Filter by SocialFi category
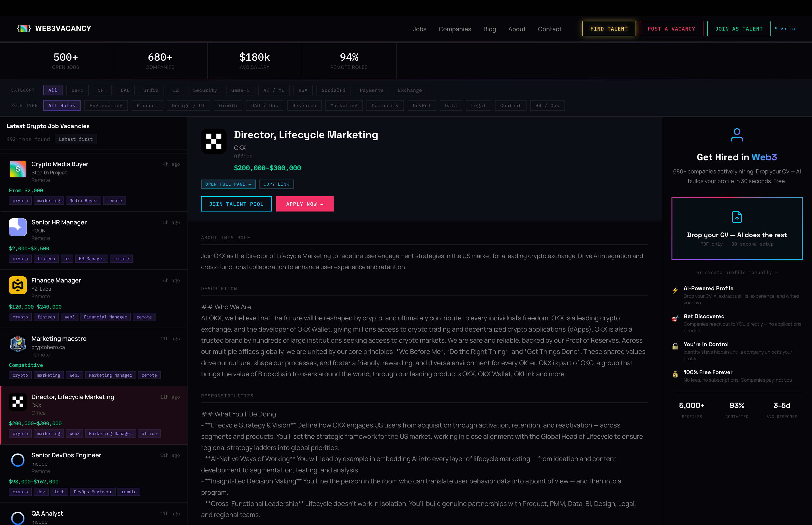This screenshot has width=812, height=525. (333, 90)
